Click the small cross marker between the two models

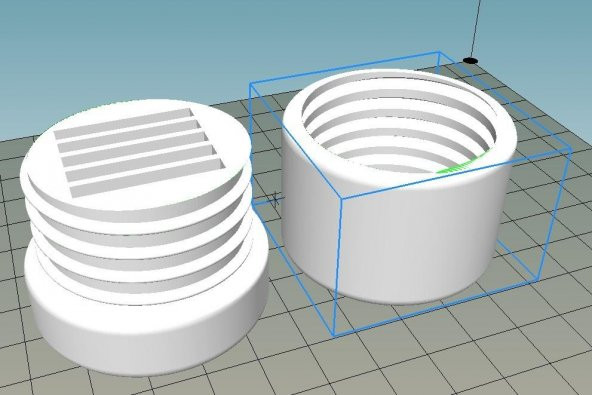[275, 198]
